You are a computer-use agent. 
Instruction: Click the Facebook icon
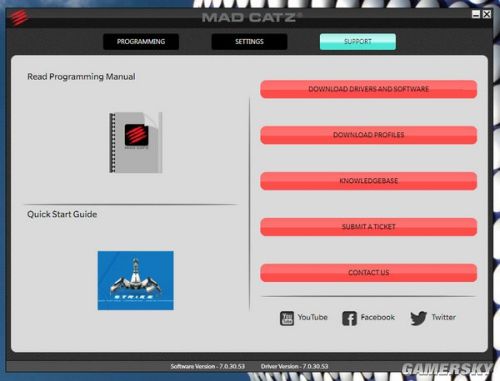(349, 318)
